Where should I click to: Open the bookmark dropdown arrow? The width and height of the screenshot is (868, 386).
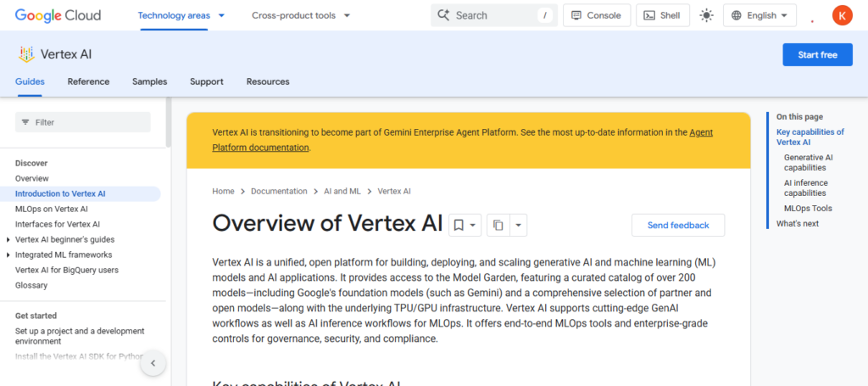click(x=473, y=226)
